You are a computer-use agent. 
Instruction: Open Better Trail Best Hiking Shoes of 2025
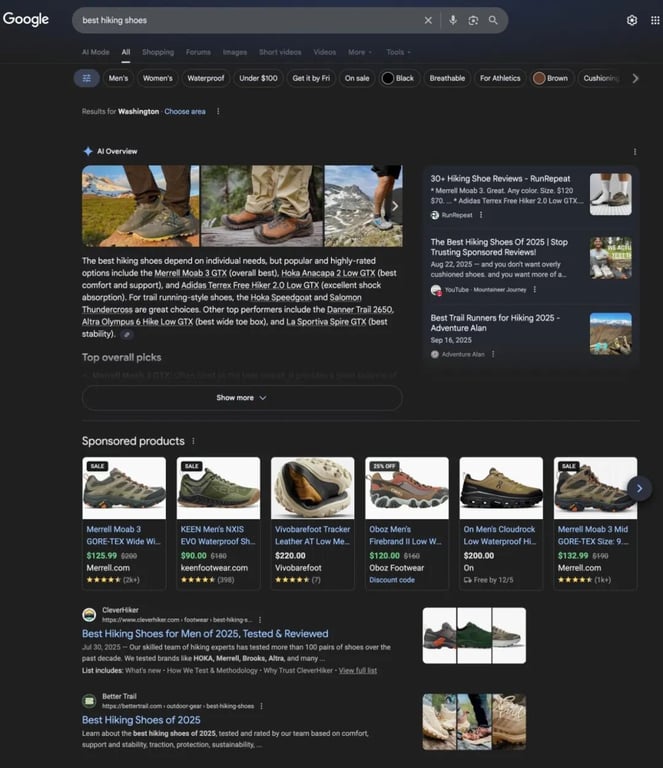pyautogui.click(x=141, y=720)
